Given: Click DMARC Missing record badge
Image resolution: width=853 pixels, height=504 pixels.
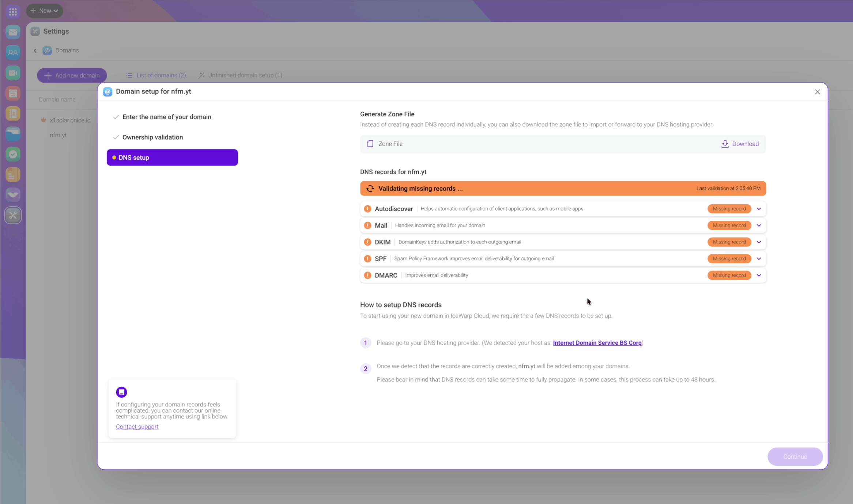Looking at the screenshot, I should 729,276.
